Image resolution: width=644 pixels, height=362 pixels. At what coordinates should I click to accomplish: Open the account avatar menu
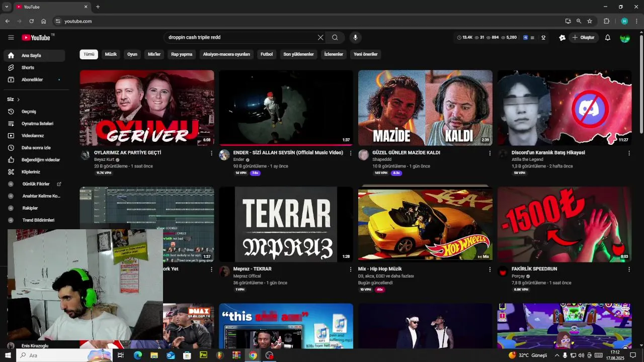pyautogui.click(x=625, y=38)
